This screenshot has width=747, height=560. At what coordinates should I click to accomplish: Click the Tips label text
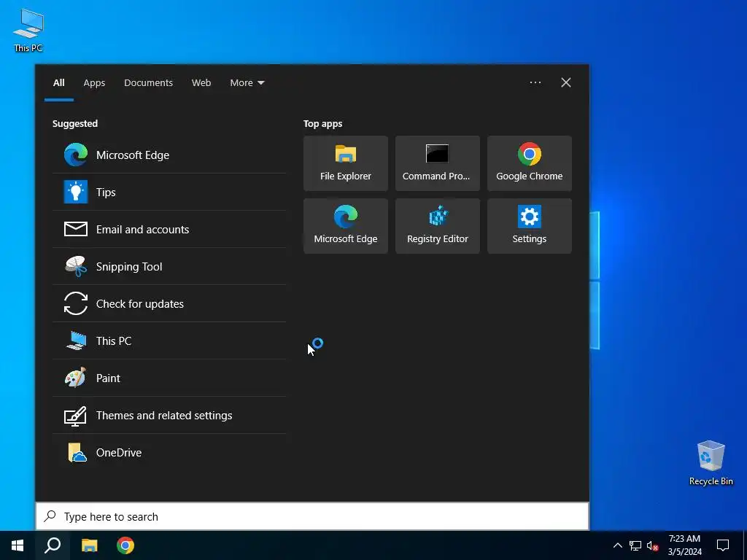[106, 192]
